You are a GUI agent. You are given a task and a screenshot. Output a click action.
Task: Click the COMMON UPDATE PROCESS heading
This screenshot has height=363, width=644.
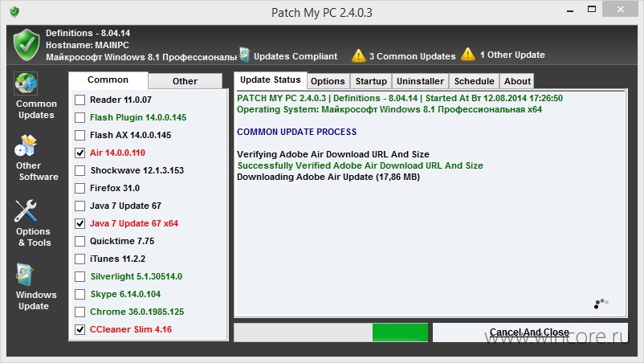coord(296,132)
